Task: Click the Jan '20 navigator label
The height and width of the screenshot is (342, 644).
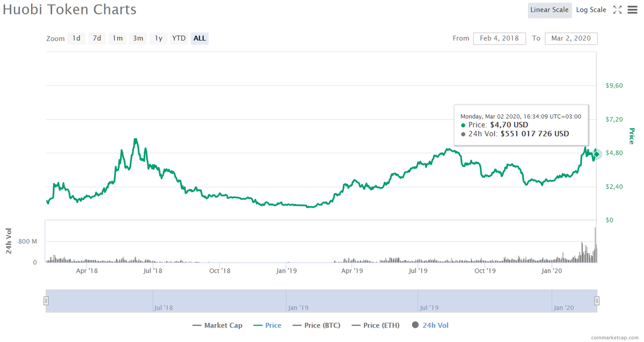Action: (x=563, y=308)
